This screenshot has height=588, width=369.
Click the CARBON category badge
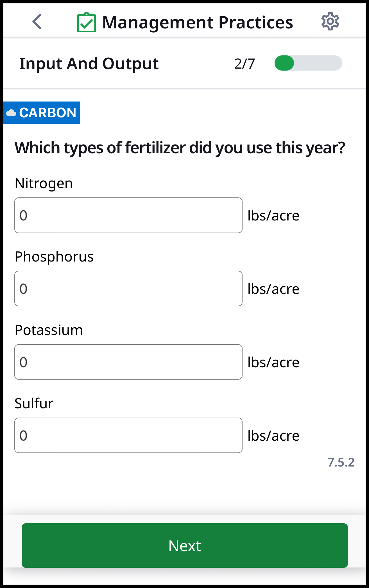42,113
